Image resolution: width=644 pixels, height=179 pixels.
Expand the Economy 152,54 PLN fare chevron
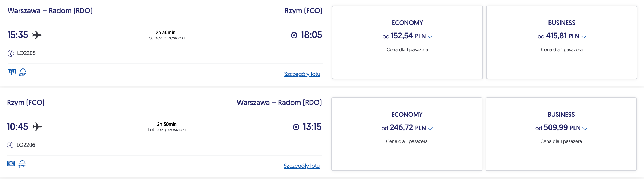coord(430,37)
